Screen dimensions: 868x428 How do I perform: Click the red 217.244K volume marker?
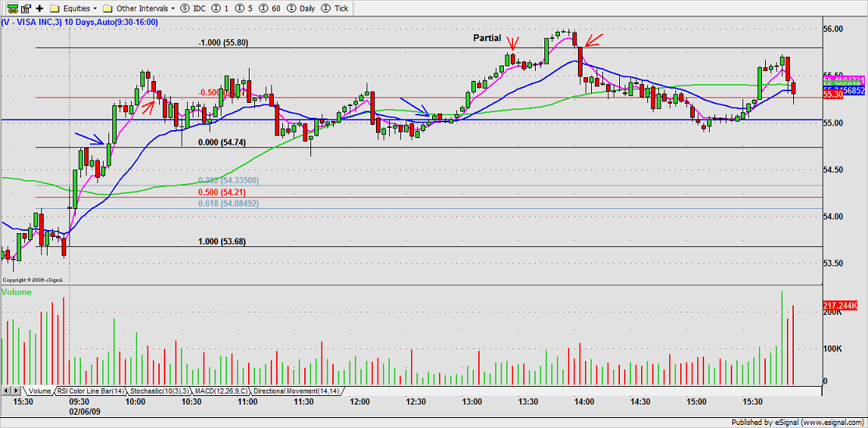coord(842,306)
